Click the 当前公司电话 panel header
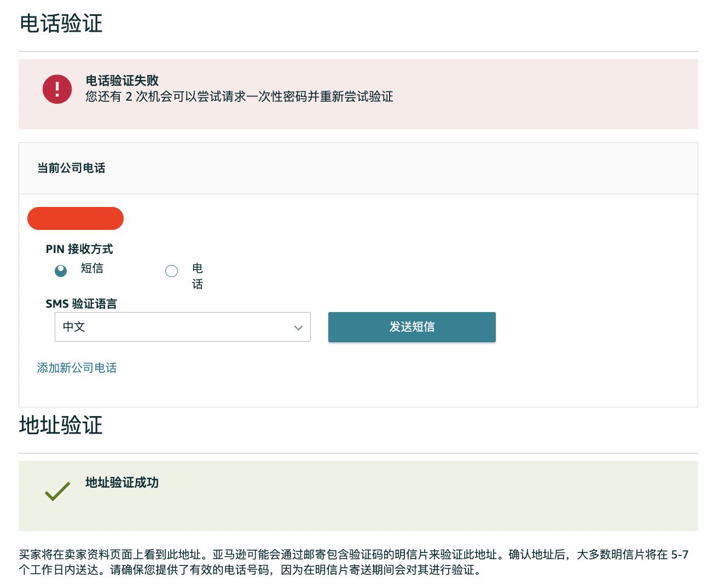 click(x=71, y=168)
